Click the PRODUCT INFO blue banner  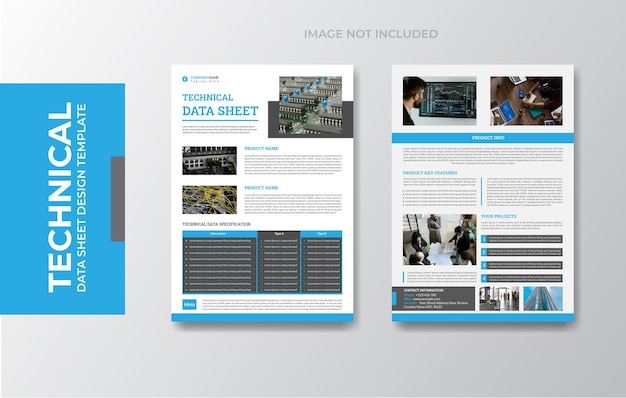[483, 138]
